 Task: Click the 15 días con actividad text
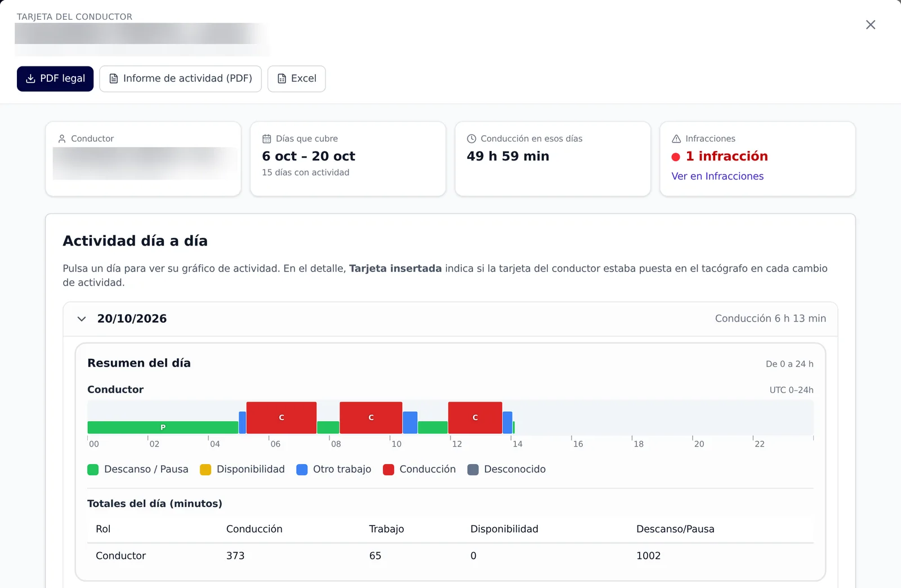(x=306, y=172)
